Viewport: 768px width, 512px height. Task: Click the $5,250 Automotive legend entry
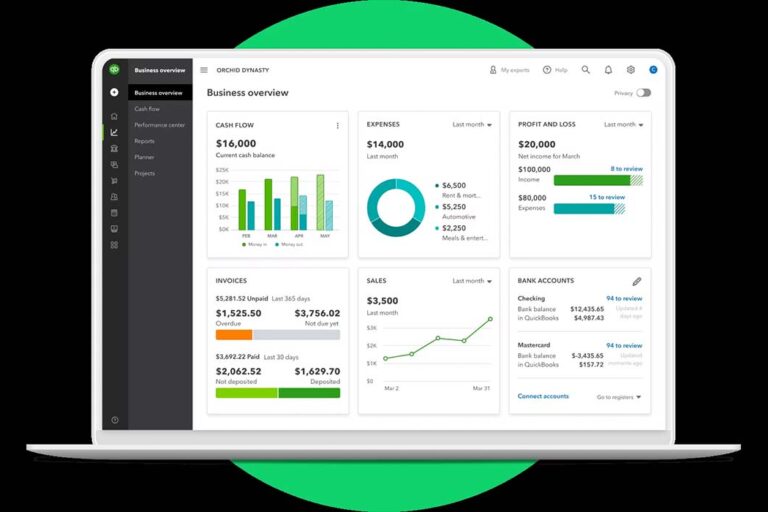click(x=456, y=212)
